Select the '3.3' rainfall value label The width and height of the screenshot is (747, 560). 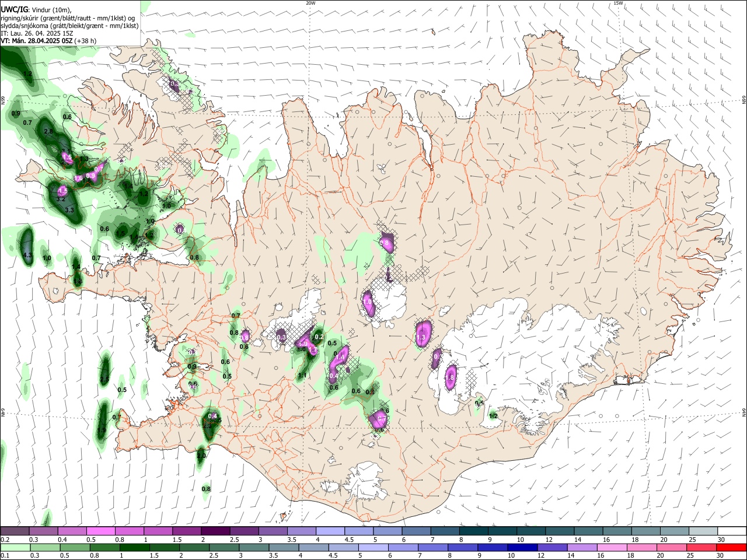pos(69,209)
